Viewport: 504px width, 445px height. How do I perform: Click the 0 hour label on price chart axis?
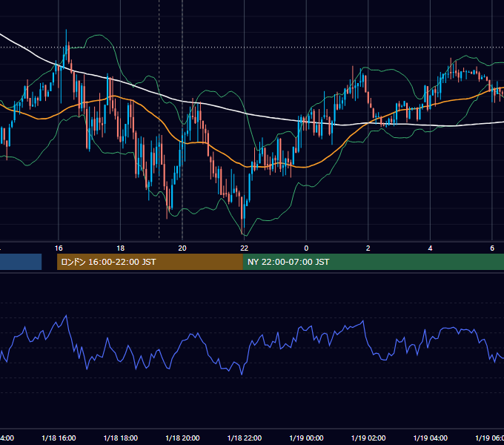(306, 248)
